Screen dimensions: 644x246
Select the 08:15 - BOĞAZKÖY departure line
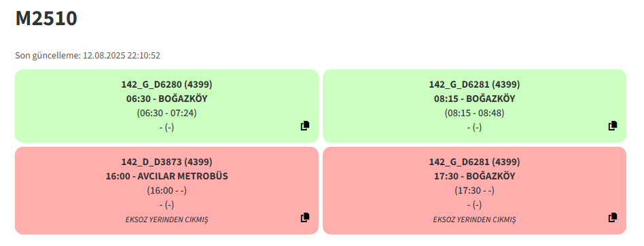[474, 99]
